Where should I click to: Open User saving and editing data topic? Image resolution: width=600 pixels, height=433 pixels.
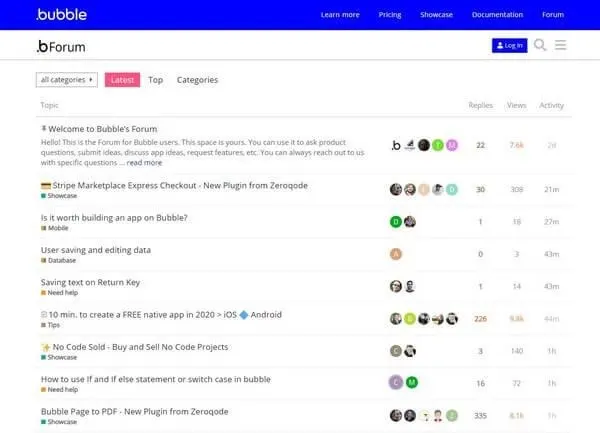coord(96,250)
